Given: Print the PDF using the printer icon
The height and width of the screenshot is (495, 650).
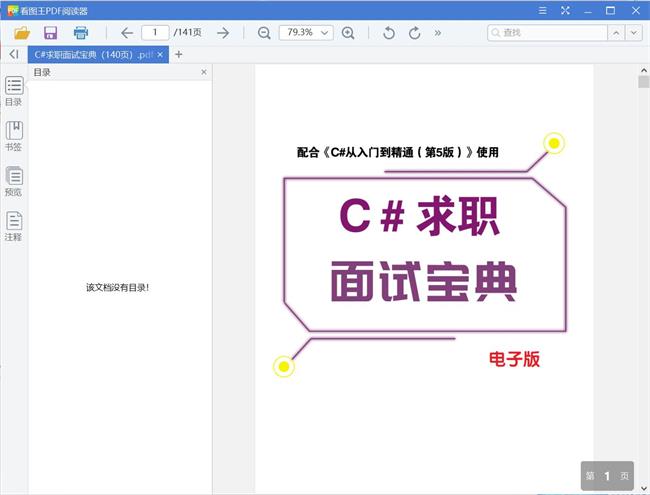Looking at the screenshot, I should [81, 33].
